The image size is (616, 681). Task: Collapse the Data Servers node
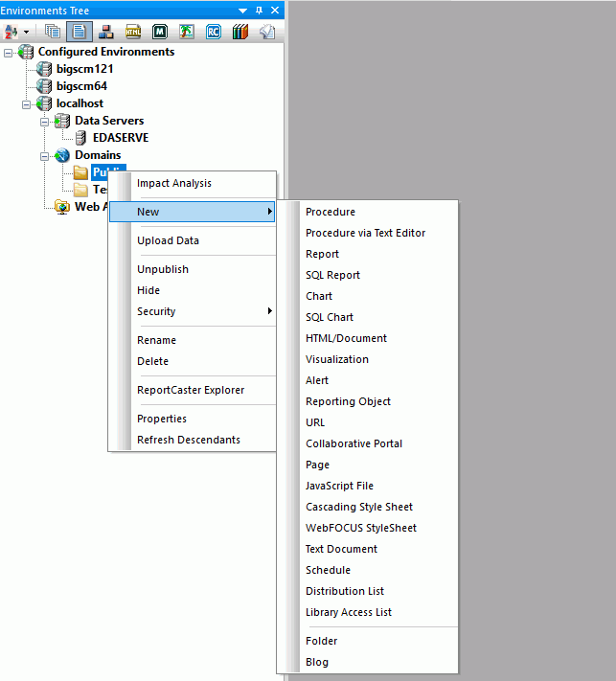coord(44,122)
